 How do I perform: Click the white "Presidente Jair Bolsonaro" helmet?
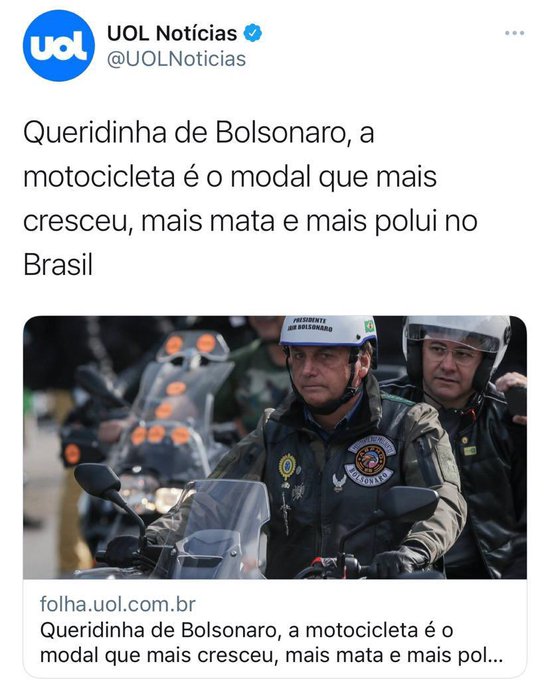328,332
